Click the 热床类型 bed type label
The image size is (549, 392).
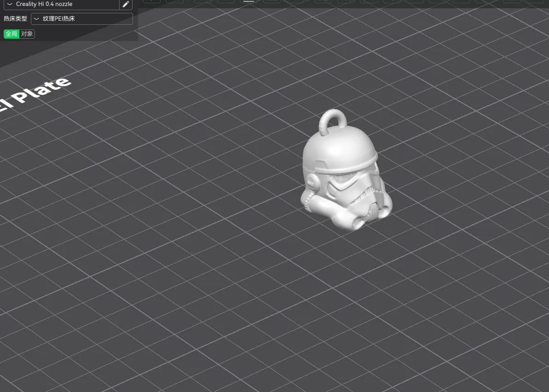[15, 18]
